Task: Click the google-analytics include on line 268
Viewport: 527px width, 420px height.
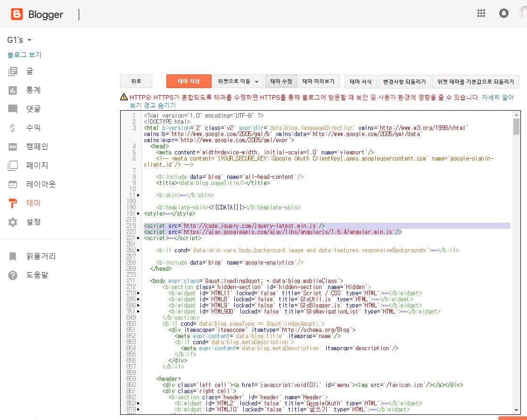Action: coord(230,263)
